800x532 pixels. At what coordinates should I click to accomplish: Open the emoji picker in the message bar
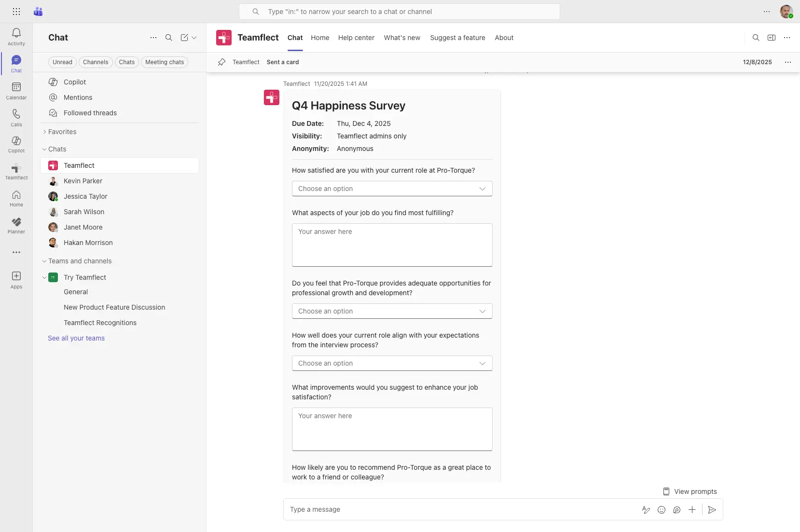(x=662, y=510)
